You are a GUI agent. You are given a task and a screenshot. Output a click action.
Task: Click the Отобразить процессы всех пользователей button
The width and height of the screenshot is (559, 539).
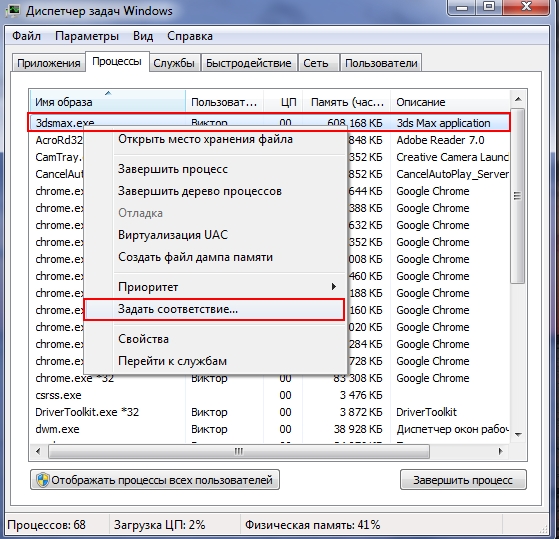(155, 480)
